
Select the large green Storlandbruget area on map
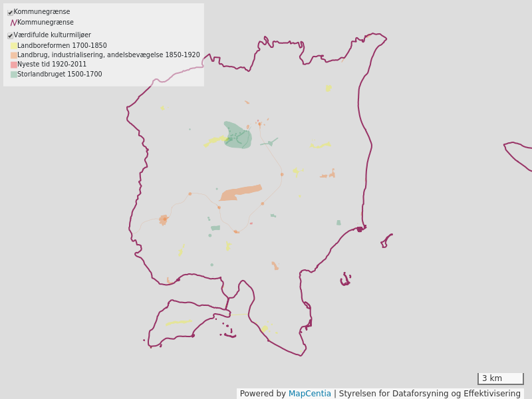[x=239, y=136]
